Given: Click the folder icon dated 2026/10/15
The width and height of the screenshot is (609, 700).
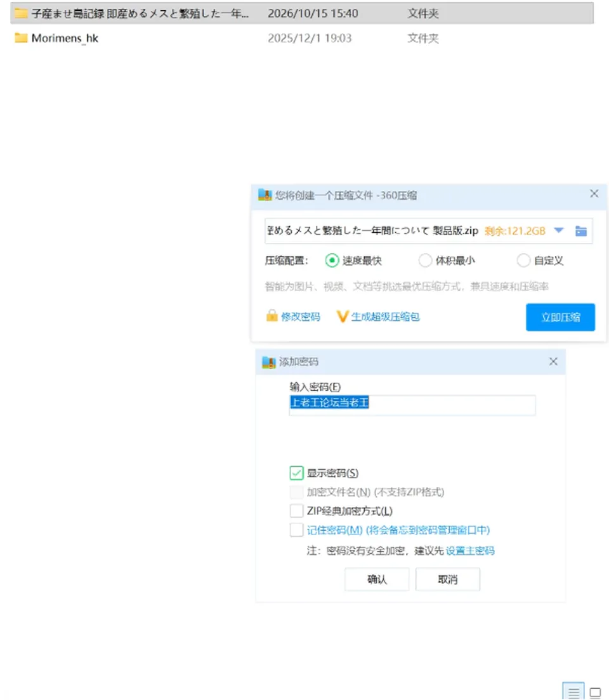Looking at the screenshot, I should click(21, 13).
